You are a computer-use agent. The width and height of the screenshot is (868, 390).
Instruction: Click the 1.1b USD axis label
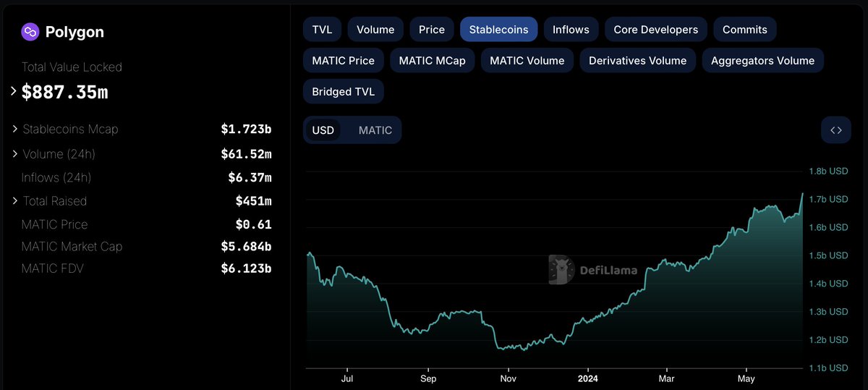point(828,368)
